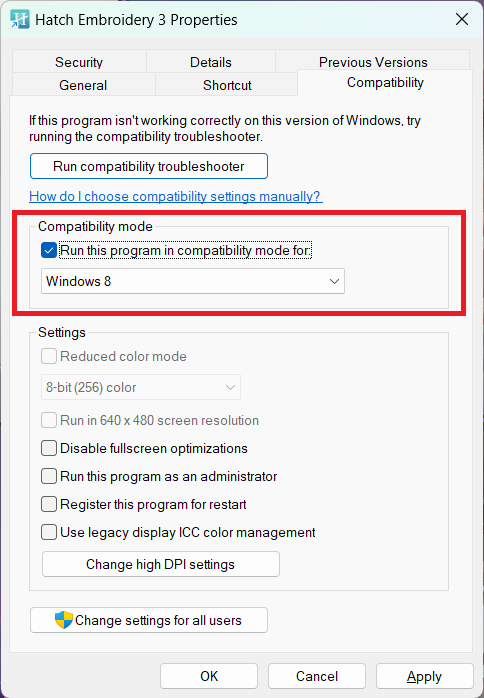Click the Apply button
The height and width of the screenshot is (698, 484).
424,676
